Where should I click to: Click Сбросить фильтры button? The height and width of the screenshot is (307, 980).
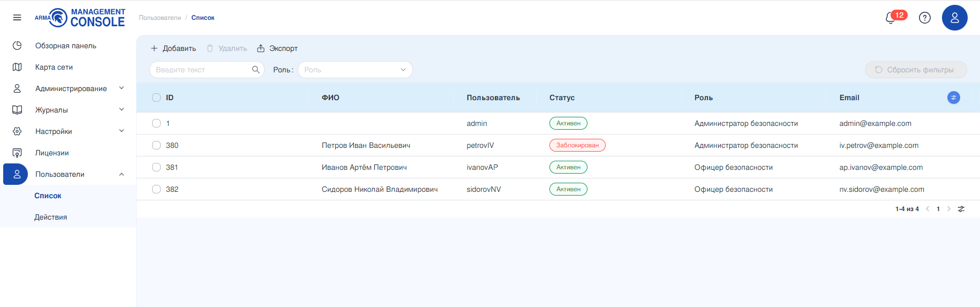click(916, 70)
